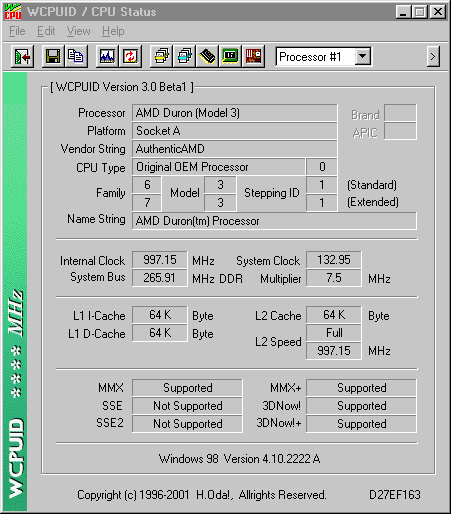Click the toolbar overflow chevron arrow
This screenshot has width=451, height=514.
pos(433,57)
